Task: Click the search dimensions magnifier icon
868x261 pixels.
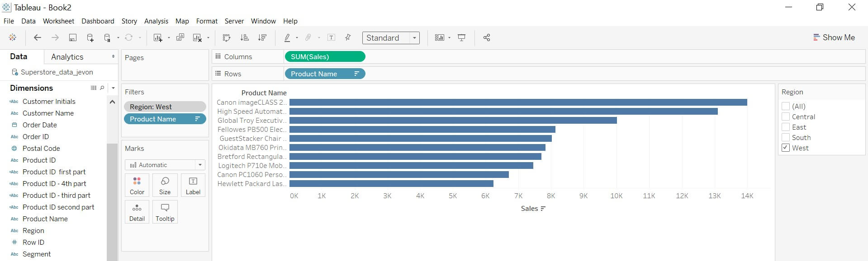Action: pyautogui.click(x=102, y=88)
